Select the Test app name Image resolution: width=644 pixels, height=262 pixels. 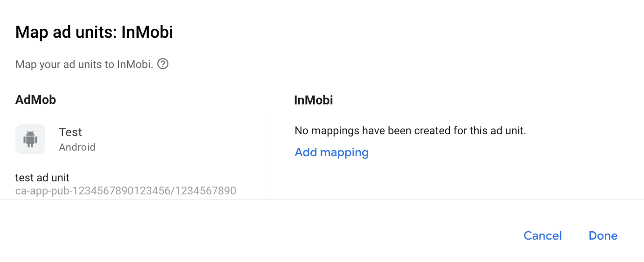coord(70,132)
